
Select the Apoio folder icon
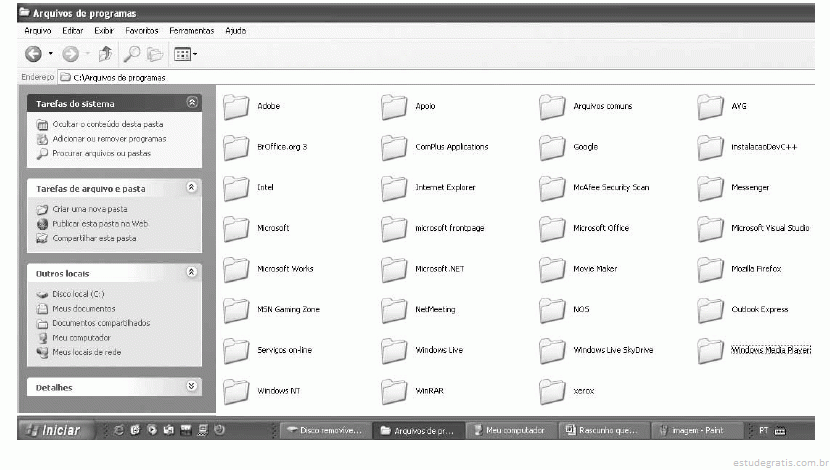[394, 107]
